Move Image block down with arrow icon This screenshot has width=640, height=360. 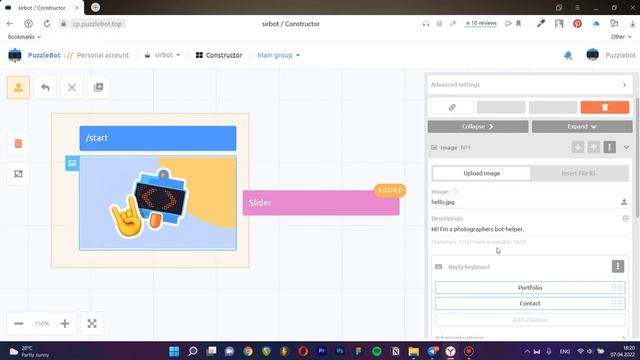point(578,147)
